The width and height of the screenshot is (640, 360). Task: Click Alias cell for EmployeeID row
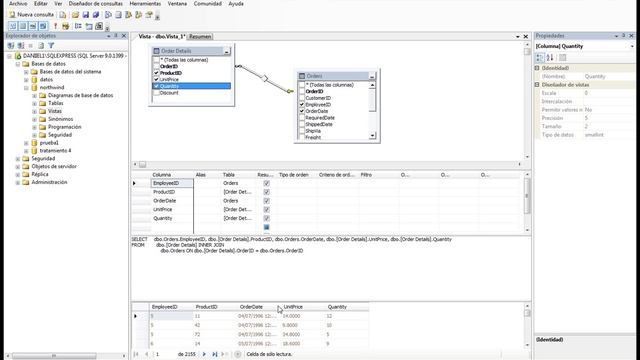click(x=207, y=183)
